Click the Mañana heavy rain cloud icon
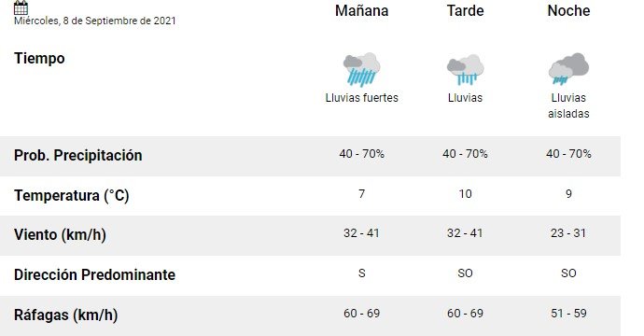The height and width of the screenshot is (336, 644). pyautogui.click(x=362, y=69)
